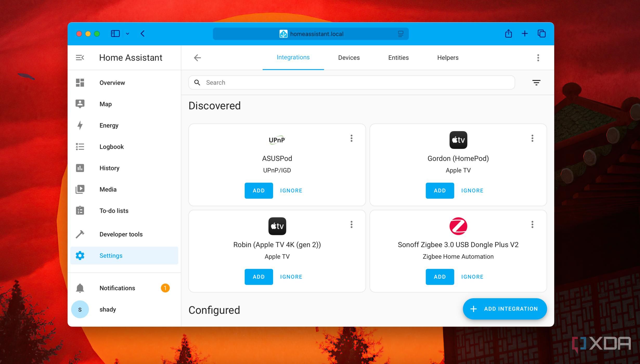Open the filter icon next to search
The width and height of the screenshot is (640, 364).
pos(536,83)
